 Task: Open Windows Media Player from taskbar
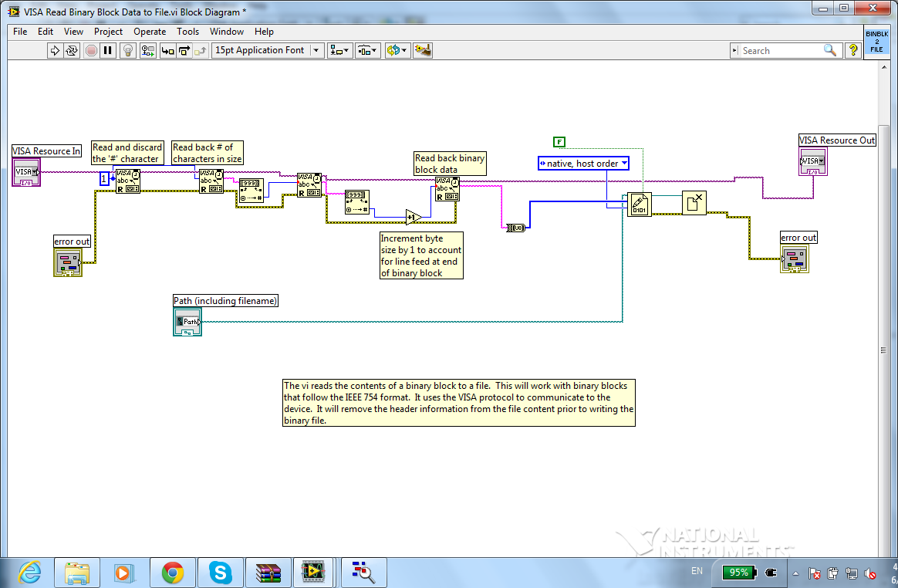pyautogui.click(x=124, y=573)
